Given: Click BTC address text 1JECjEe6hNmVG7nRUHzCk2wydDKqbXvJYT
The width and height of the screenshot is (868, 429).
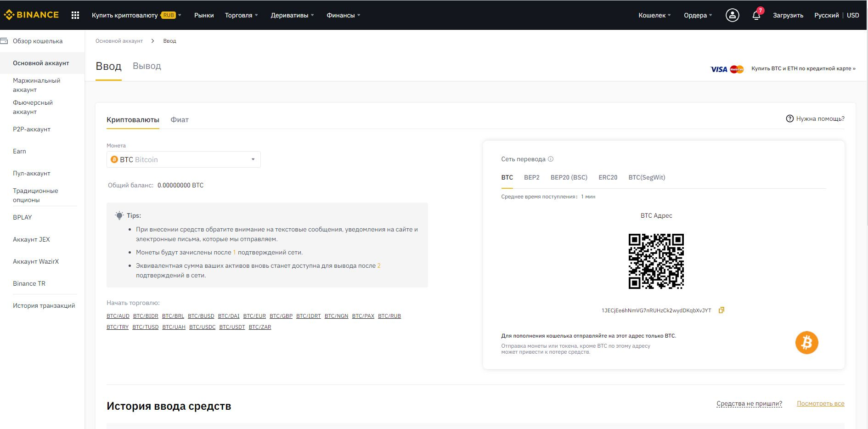Looking at the screenshot, I should coord(656,310).
